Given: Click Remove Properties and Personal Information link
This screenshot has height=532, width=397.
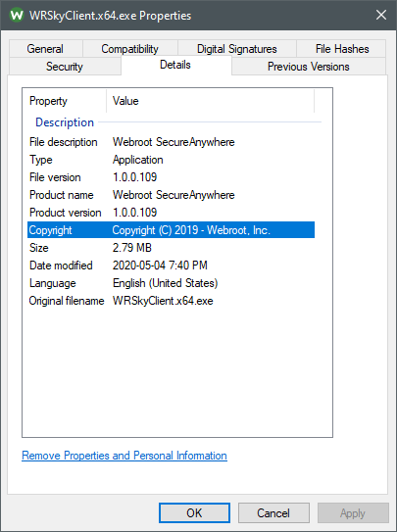Looking at the screenshot, I should point(124,456).
